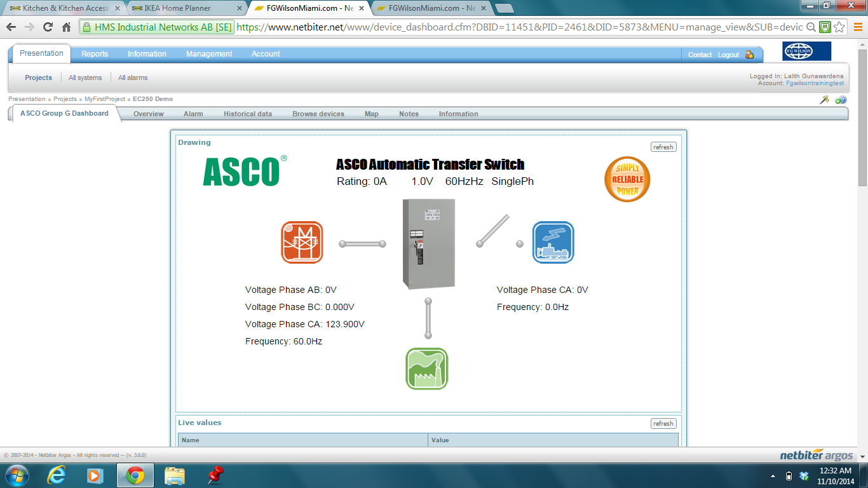Screen dimensions: 868x488
Task: Open a new browser tab
Action: coord(505,8)
